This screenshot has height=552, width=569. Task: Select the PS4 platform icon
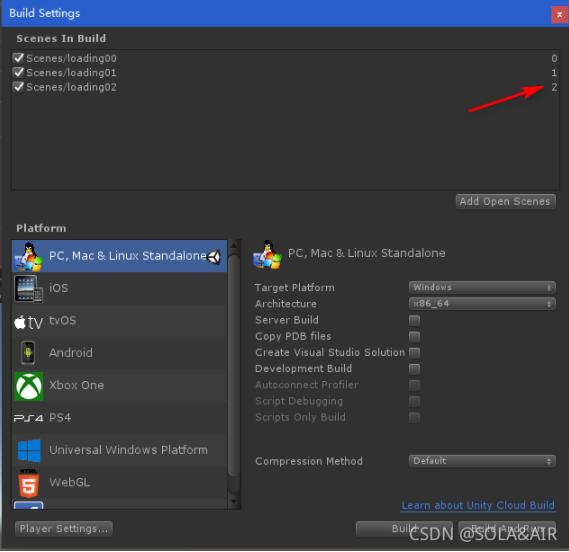coord(28,418)
